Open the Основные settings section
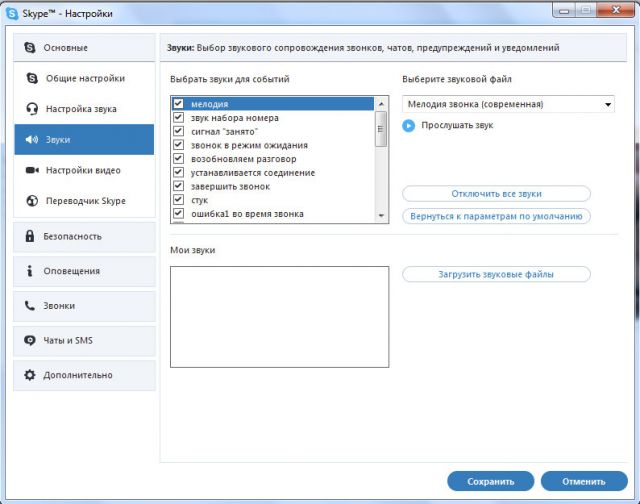640x504 pixels. click(x=84, y=47)
